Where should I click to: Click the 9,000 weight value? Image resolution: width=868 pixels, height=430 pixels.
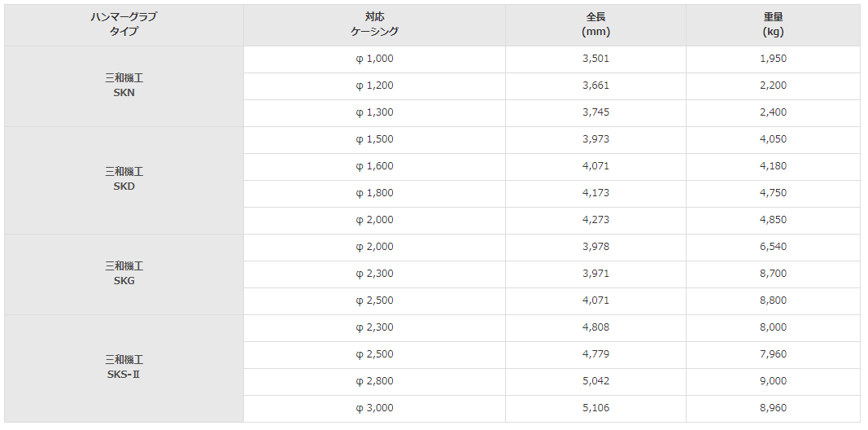[774, 382]
